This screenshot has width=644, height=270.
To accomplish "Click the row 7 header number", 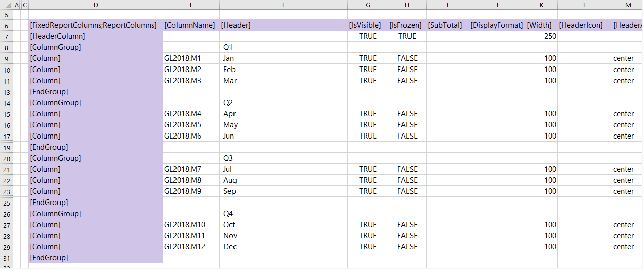I will click(x=7, y=36).
